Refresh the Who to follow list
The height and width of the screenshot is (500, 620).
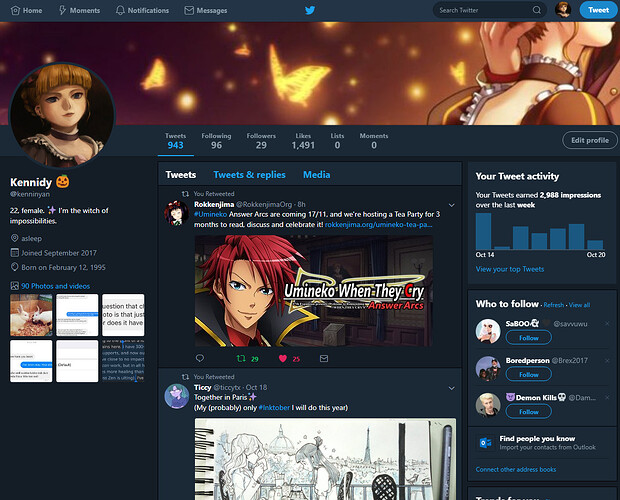(x=554, y=305)
